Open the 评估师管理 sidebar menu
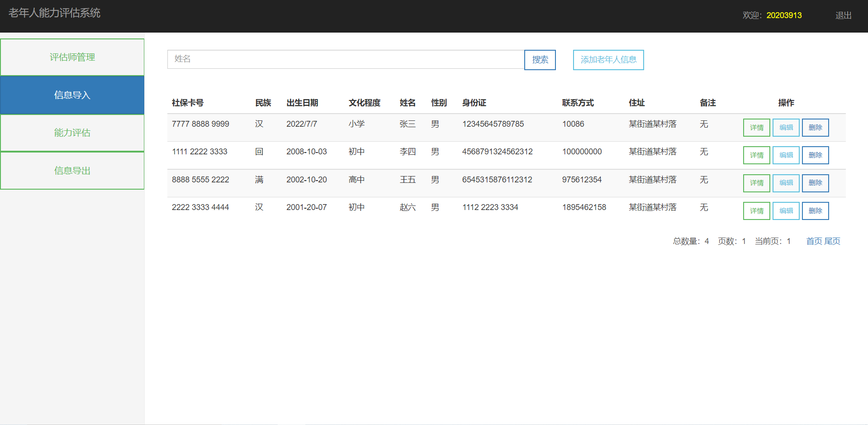868x425 pixels. [x=72, y=57]
